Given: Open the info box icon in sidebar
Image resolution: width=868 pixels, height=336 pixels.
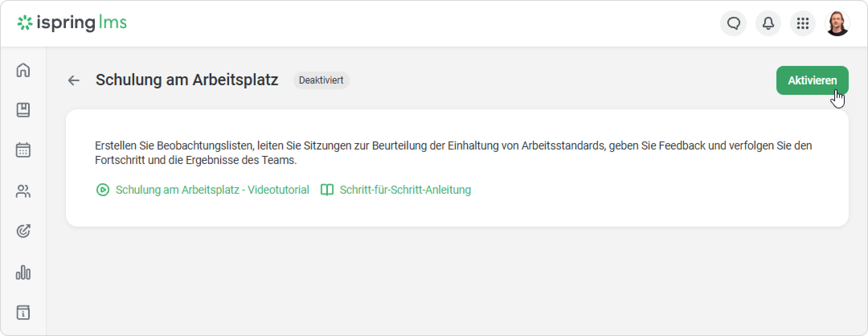Looking at the screenshot, I should click(23, 312).
